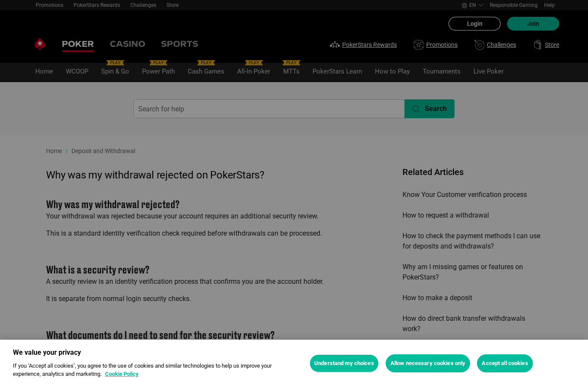Click the Home breadcrumb link
The image size is (588, 387).
54,151
